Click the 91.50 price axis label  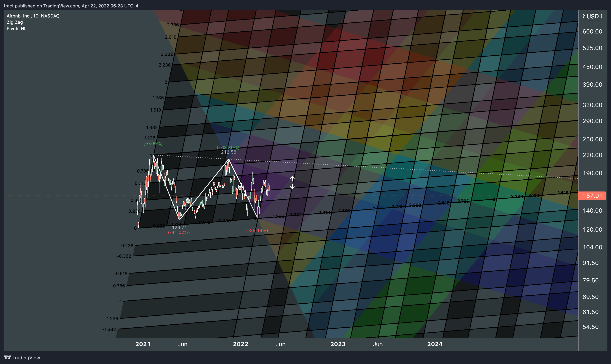click(590, 263)
